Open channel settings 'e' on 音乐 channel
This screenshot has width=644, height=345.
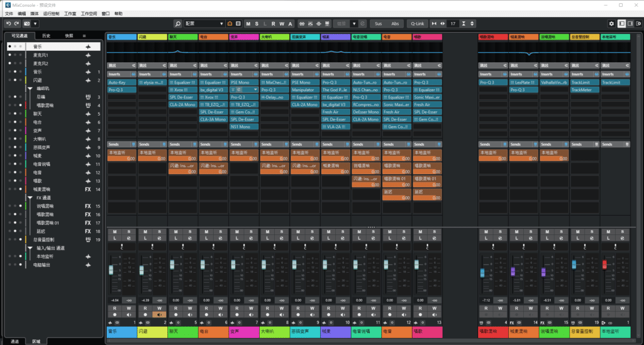pyautogui.click(x=128, y=239)
